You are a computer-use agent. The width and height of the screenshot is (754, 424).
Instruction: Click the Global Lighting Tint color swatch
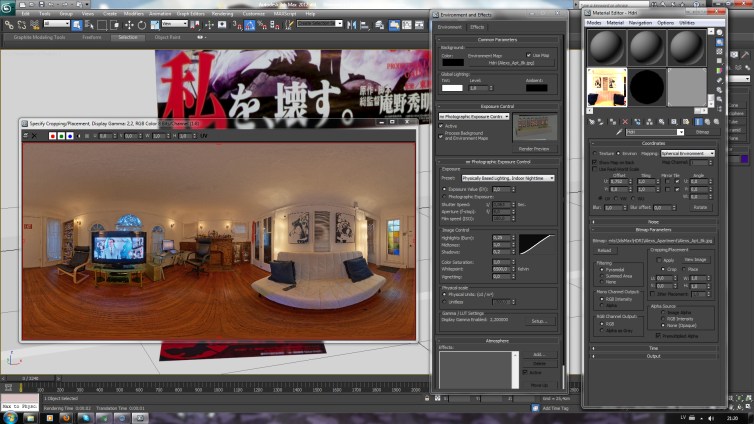(452, 88)
